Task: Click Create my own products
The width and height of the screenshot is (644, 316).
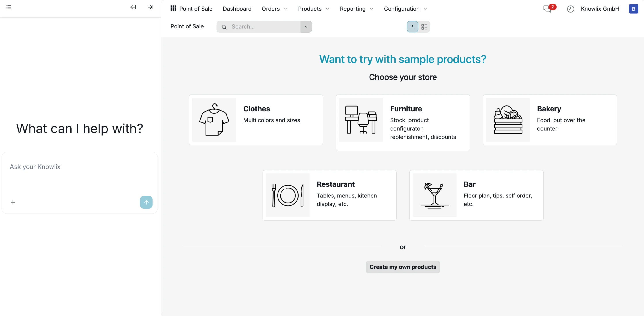Action: (x=402, y=267)
